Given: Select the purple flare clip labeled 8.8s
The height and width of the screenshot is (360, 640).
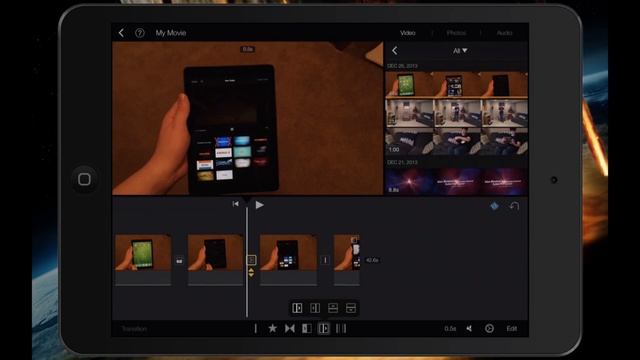Looking at the screenshot, I should click(x=456, y=181).
